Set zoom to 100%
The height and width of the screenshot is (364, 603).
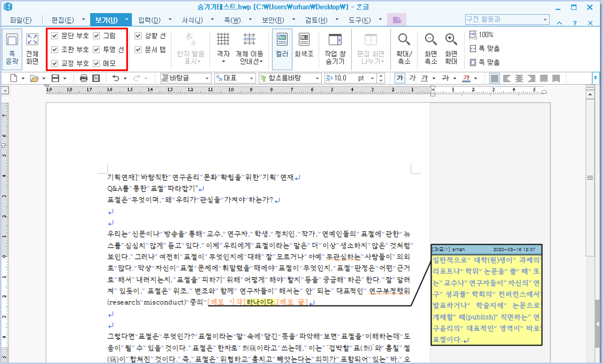point(481,35)
